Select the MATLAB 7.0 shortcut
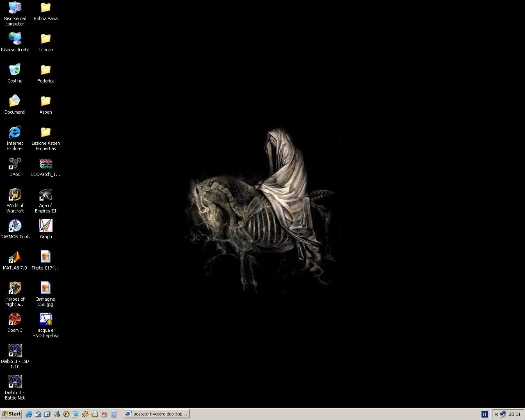This screenshot has width=525, height=420. coord(15,260)
